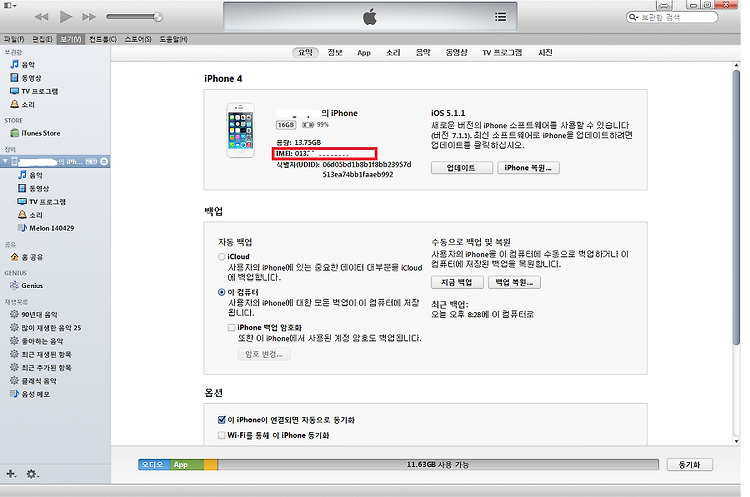Switch to the 소리 tones tab
Screen dimensions: 750x497
[393, 53]
